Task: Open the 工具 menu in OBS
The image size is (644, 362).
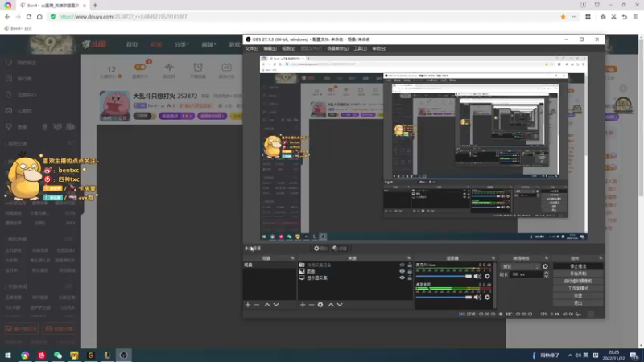Action: [x=360, y=48]
